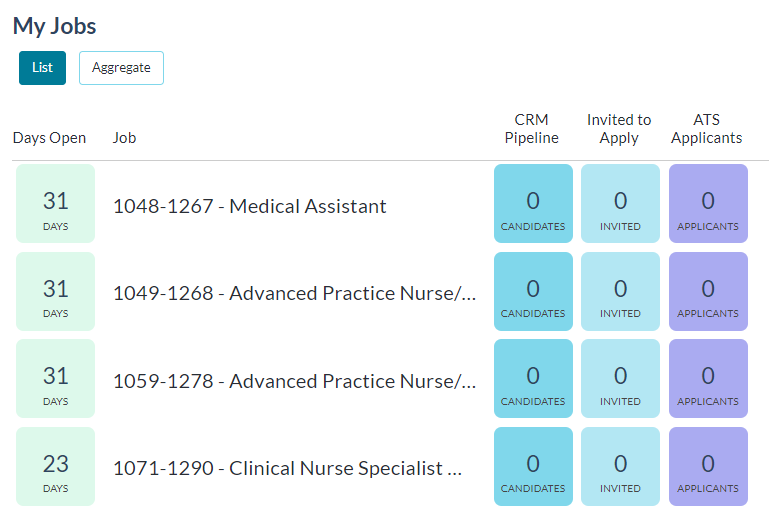Open job 1048-1267 - Medical Assistant
This screenshot has width=769, height=527.
coord(250,206)
